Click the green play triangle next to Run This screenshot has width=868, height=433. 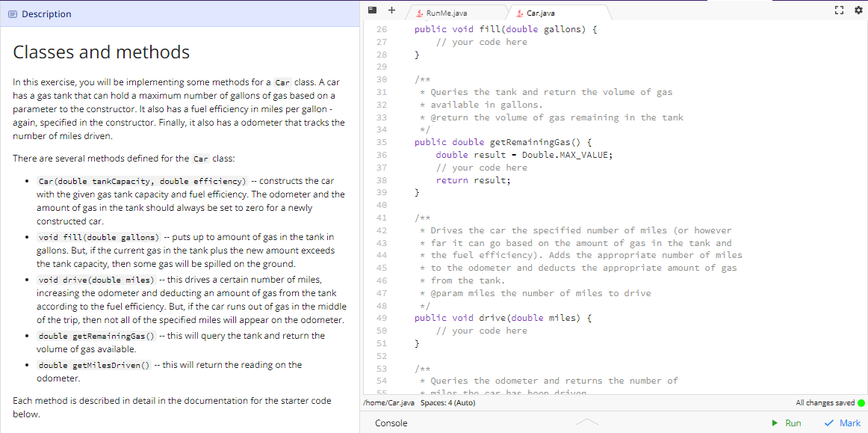click(774, 423)
